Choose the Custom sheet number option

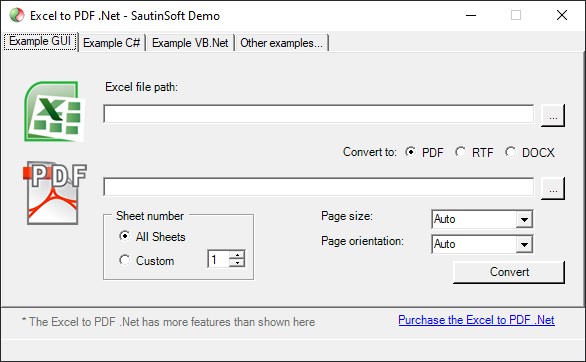click(x=146, y=260)
